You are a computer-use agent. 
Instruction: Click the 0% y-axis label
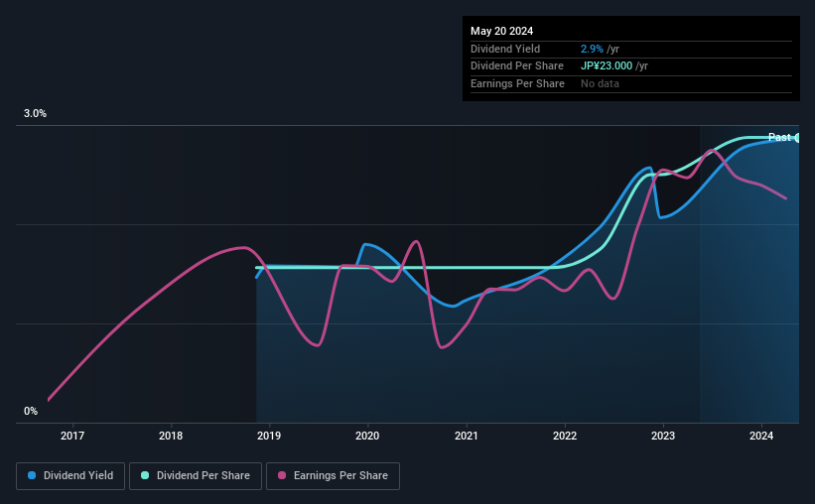(31, 411)
